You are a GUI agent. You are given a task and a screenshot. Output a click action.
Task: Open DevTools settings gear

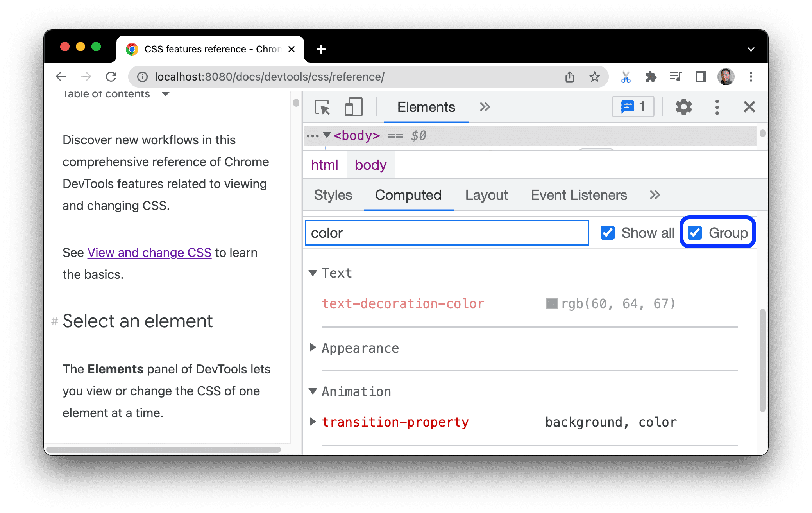coord(683,107)
